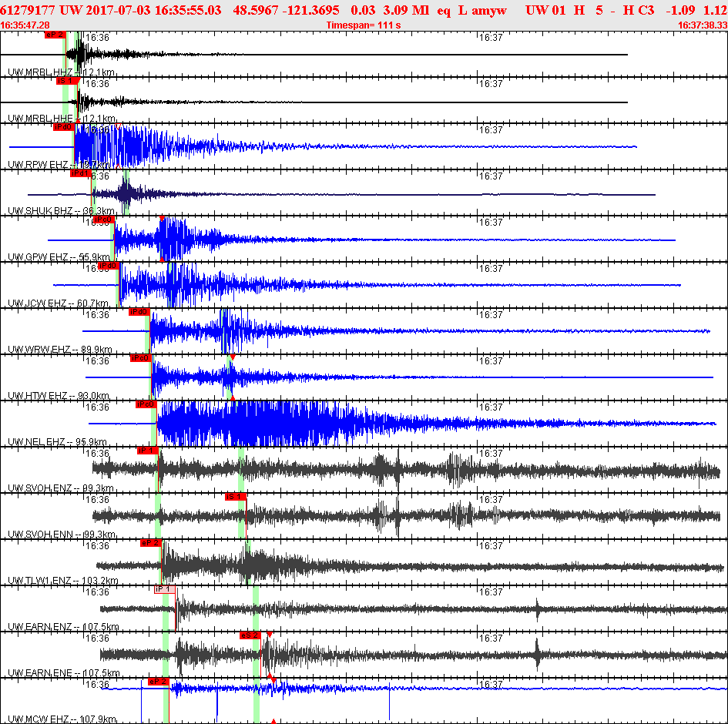Click the UW MRBL HHE station label
Image resolution: width=728 pixels, height=724 pixels.
click(x=62, y=119)
